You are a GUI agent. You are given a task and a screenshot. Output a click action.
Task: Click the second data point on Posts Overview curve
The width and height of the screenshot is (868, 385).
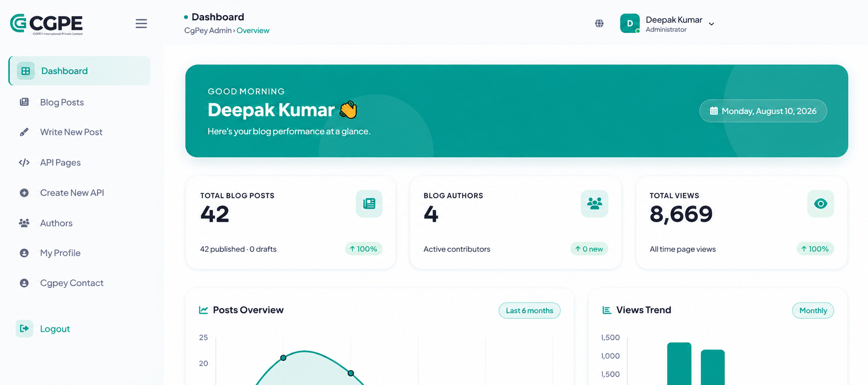[x=351, y=373]
